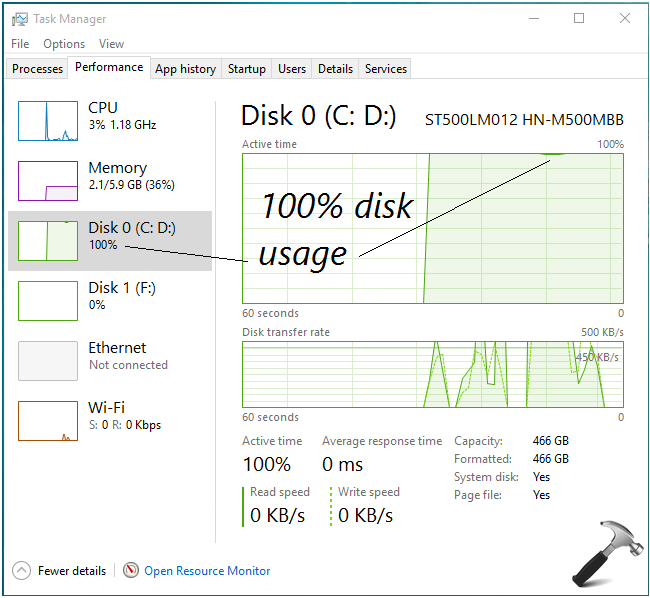The width and height of the screenshot is (650, 598).
Task: Click the Wi-Fi S: 0 R: 0 Kbps label
Action: 124,416
